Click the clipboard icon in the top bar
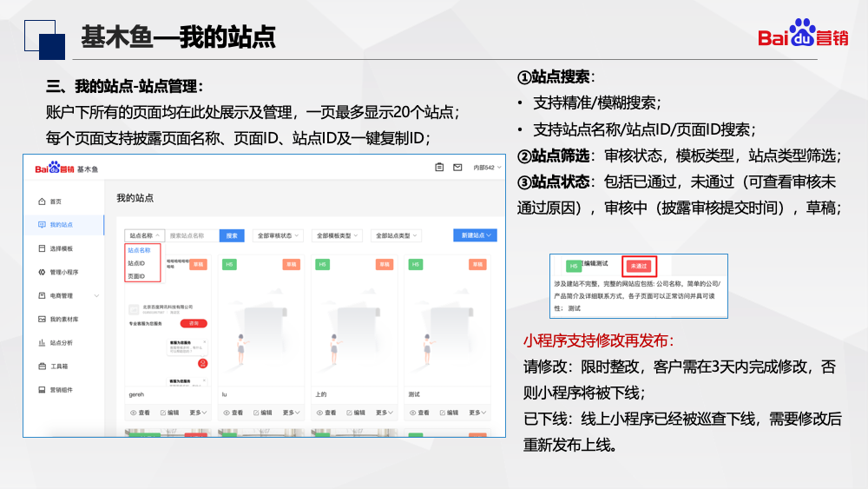Image resolution: width=868 pixels, height=489 pixels. (439, 168)
